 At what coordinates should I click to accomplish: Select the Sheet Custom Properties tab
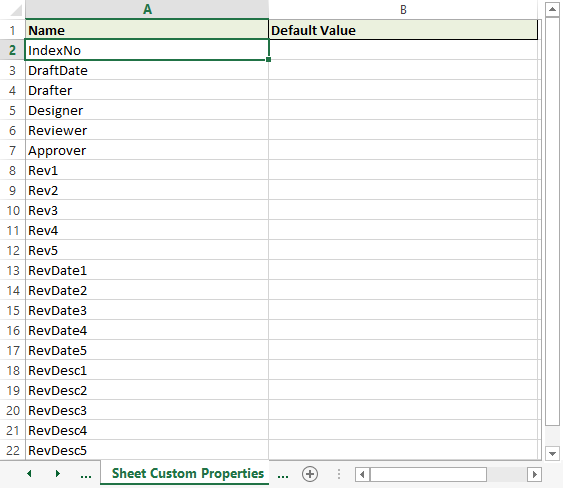(188, 473)
